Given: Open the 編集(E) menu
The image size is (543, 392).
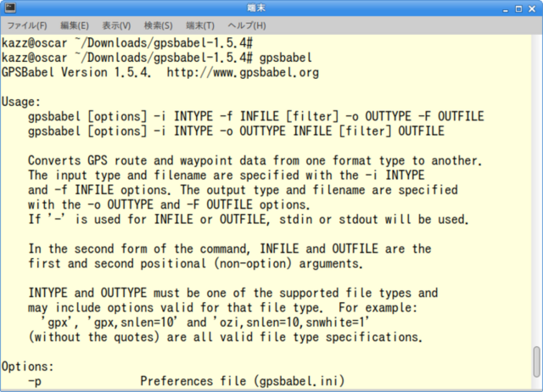Looking at the screenshot, I should coord(75,25).
